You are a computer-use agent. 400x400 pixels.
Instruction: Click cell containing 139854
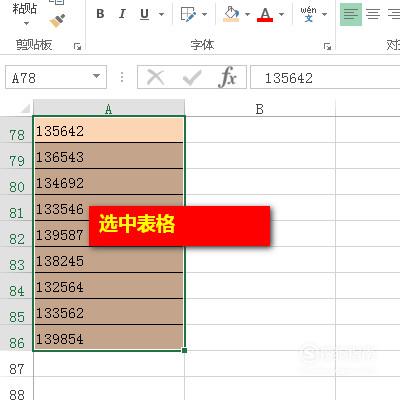point(109,338)
